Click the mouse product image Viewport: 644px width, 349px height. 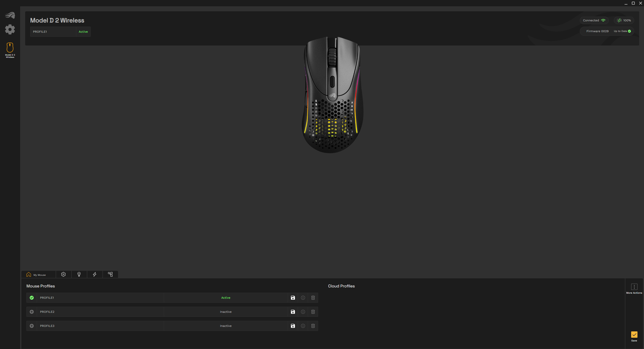pyautogui.click(x=332, y=95)
